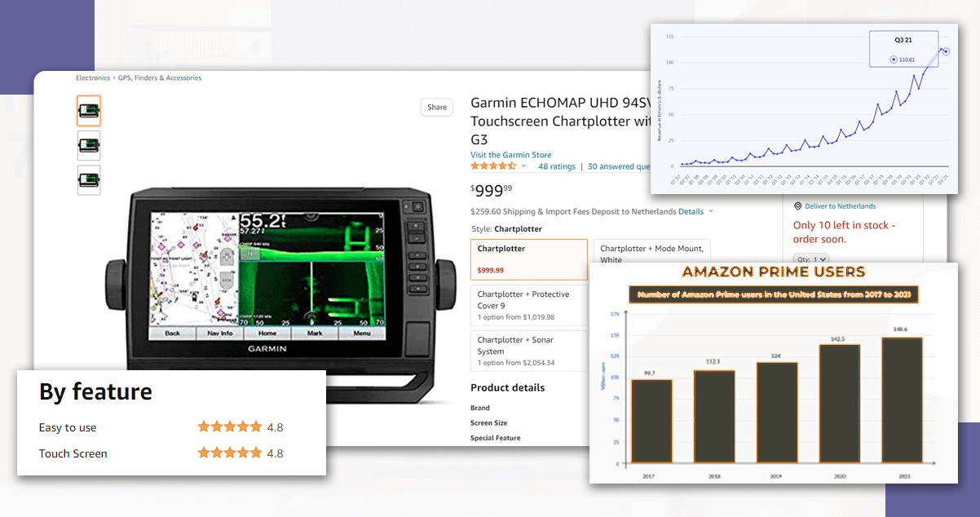Click the Share button
Image resolution: width=980 pixels, height=517 pixels.
click(437, 107)
